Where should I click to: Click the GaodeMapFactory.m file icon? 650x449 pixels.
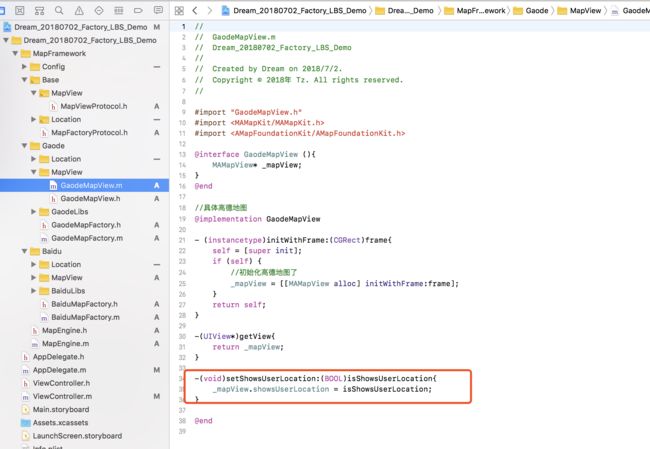click(44, 238)
